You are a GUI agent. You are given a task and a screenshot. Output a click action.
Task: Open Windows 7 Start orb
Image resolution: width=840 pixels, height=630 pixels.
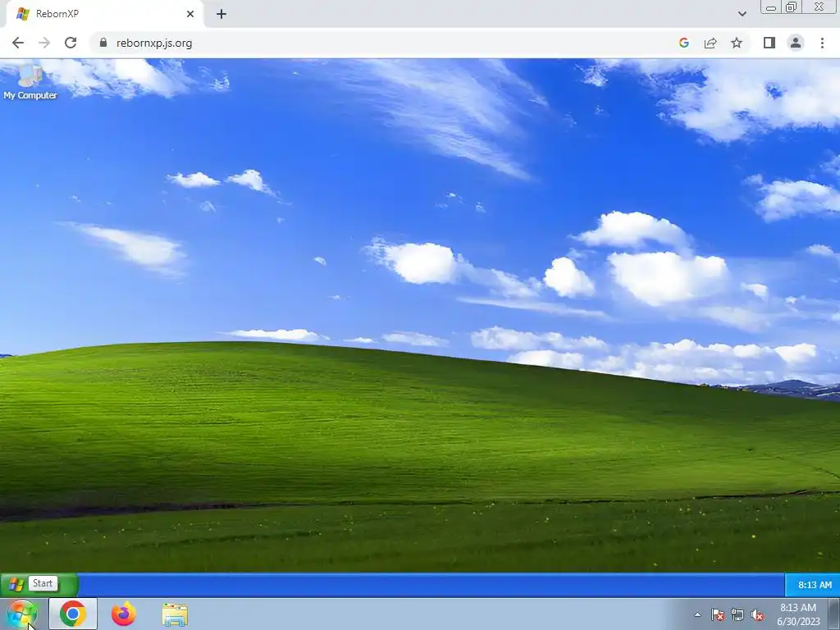(x=22, y=614)
